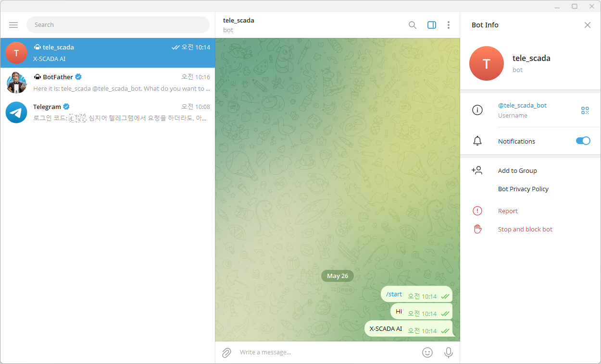The image size is (601, 364).
Task: Click Report bot option
Action: (x=508, y=211)
